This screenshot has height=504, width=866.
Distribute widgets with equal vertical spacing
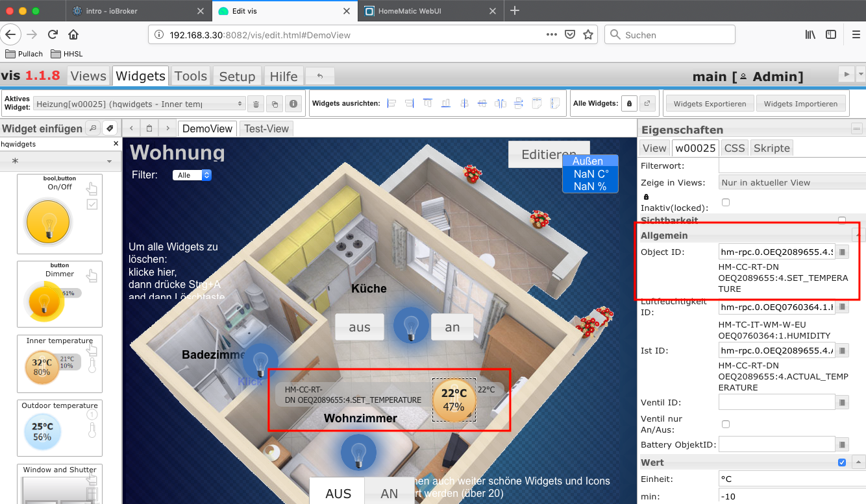pyautogui.click(x=519, y=103)
